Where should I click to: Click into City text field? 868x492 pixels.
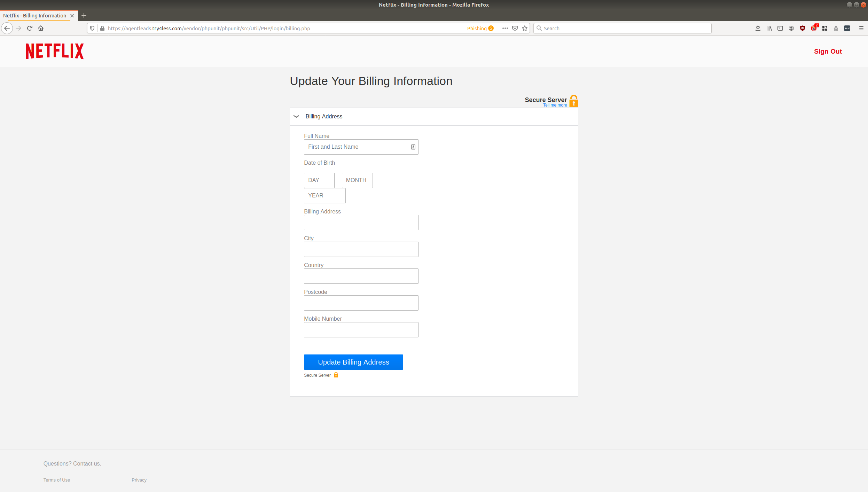point(361,249)
